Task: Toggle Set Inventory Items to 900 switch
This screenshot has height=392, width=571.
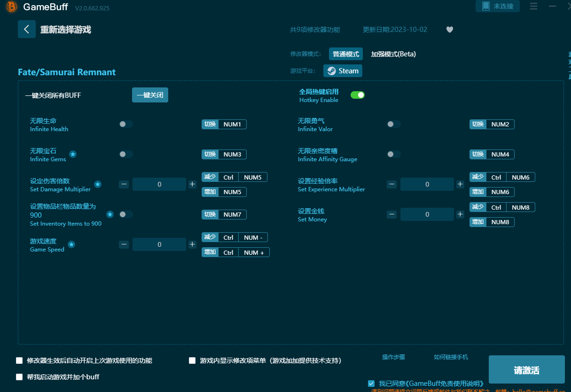Action: tap(126, 214)
